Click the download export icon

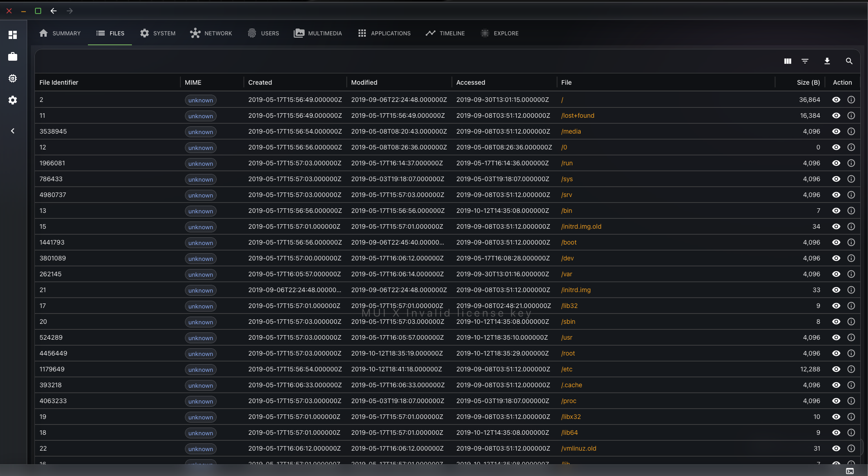pyautogui.click(x=827, y=61)
